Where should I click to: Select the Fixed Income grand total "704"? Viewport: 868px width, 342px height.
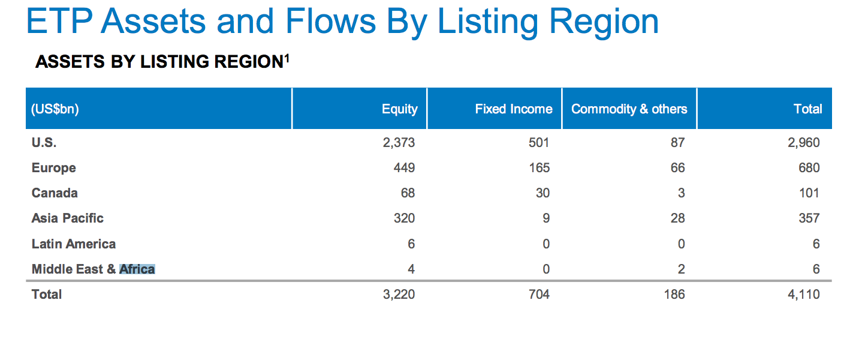(539, 295)
